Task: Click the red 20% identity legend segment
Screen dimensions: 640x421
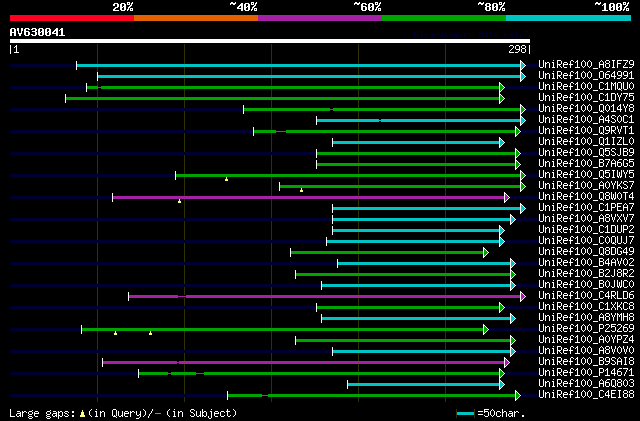Action: 72,18
